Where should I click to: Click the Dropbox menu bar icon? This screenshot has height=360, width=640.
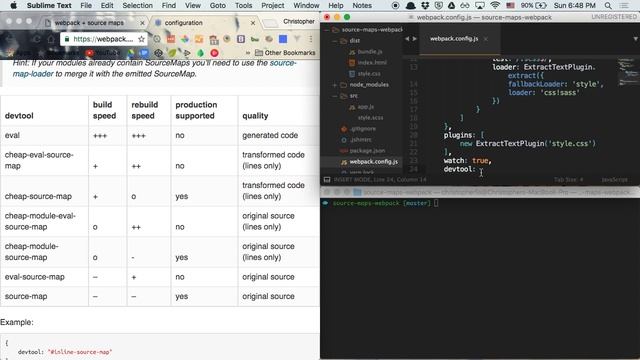pos(425,5)
